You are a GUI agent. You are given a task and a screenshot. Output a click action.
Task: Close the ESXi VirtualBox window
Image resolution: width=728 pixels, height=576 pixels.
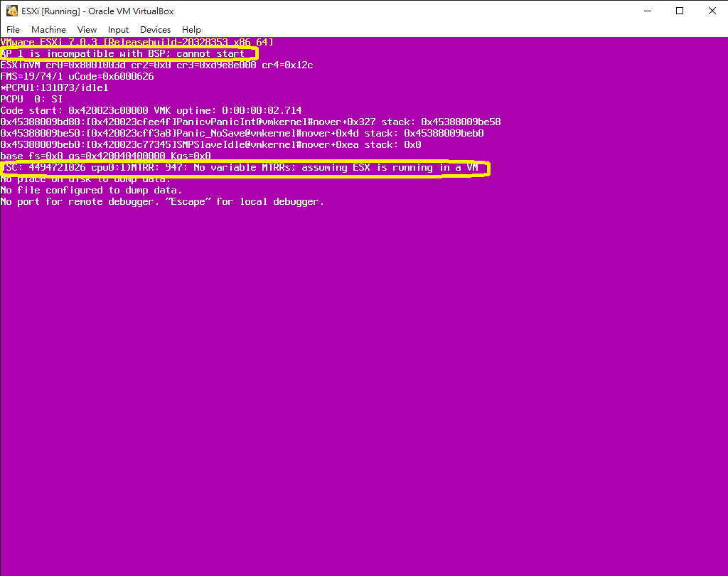pos(712,11)
